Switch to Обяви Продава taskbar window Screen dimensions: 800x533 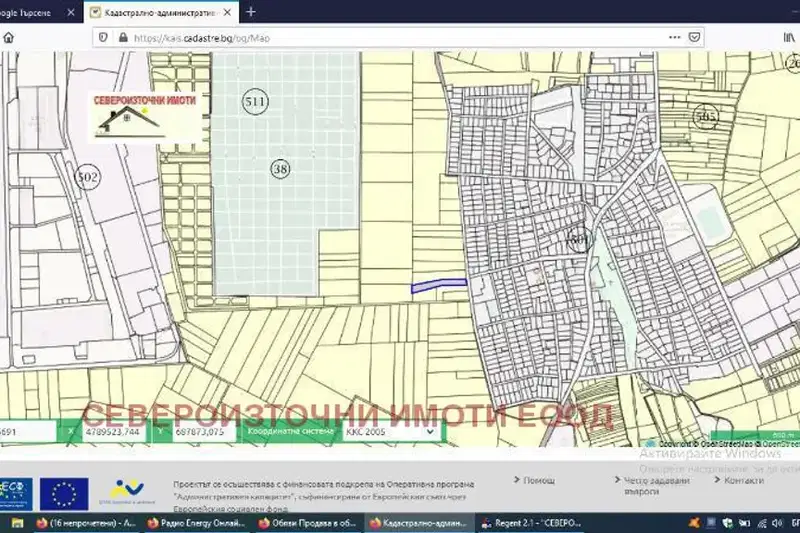coord(307,523)
